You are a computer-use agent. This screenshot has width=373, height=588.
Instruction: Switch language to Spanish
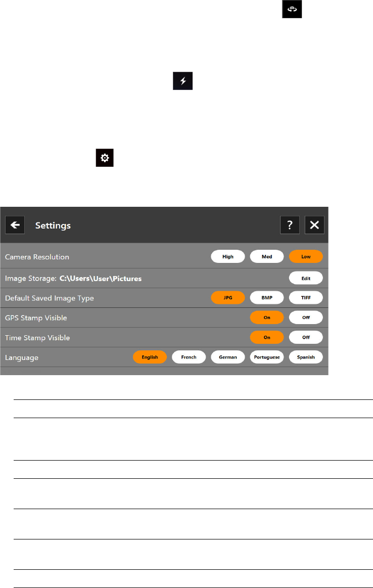click(x=306, y=357)
